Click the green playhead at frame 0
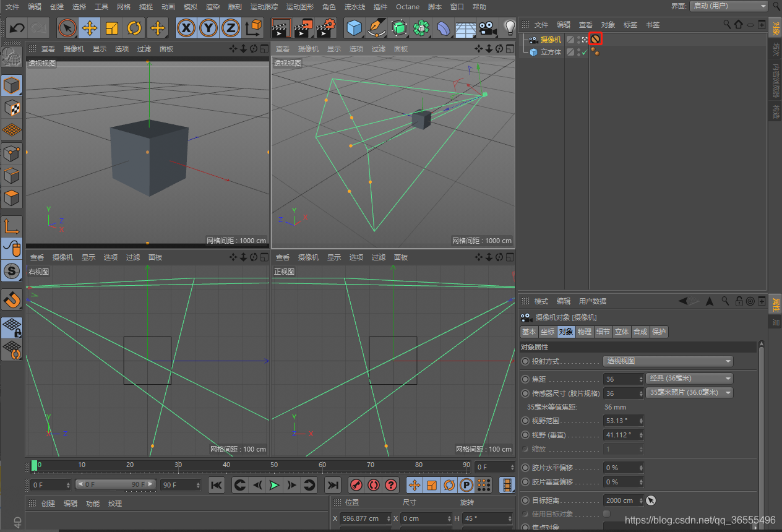Screen dimensions: 782x532 pyautogui.click(x=35, y=466)
